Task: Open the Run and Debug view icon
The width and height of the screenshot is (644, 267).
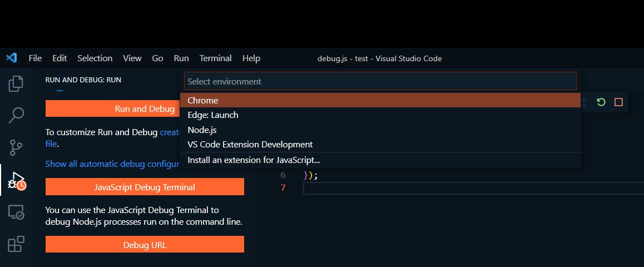Action: pyautogui.click(x=17, y=181)
